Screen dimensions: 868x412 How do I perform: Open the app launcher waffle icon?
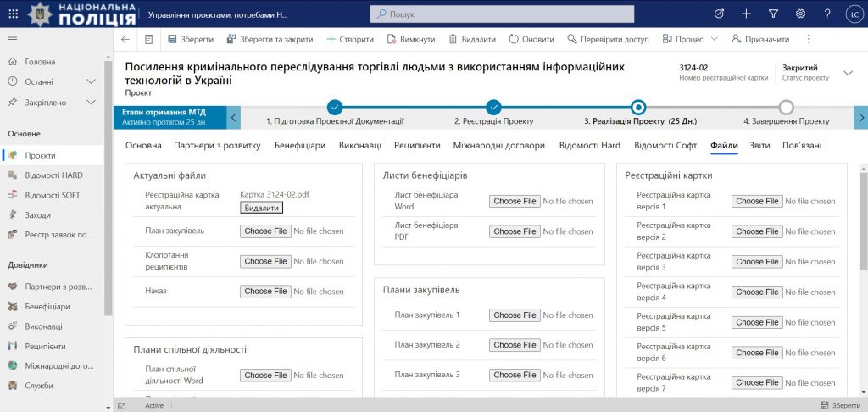[x=14, y=14]
